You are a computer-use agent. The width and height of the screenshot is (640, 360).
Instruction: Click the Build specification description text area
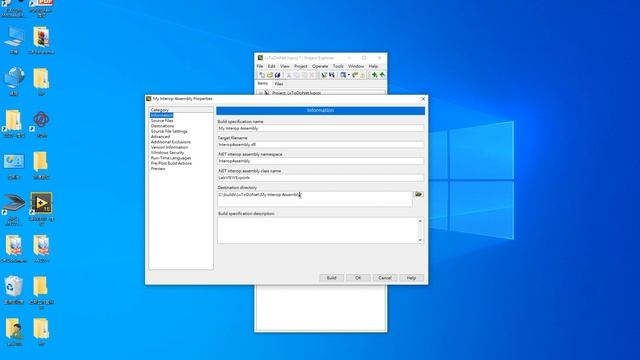pos(317,231)
